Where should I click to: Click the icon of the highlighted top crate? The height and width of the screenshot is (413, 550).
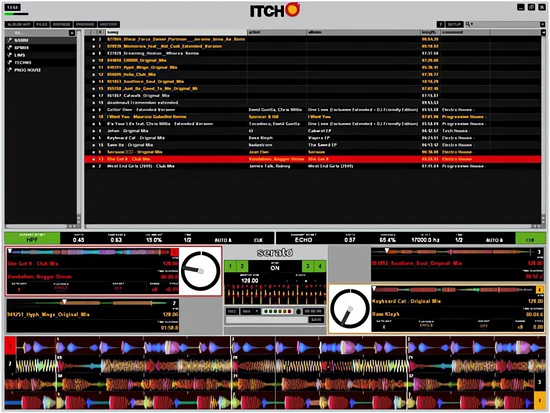[x=10, y=40]
